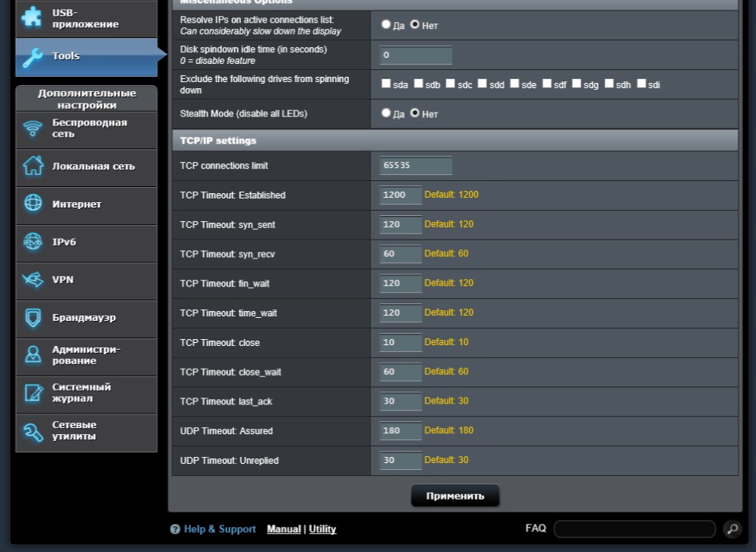Focus the FAQ search input box
Viewport: 756px width, 552px height.
pyautogui.click(x=634, y=529)
